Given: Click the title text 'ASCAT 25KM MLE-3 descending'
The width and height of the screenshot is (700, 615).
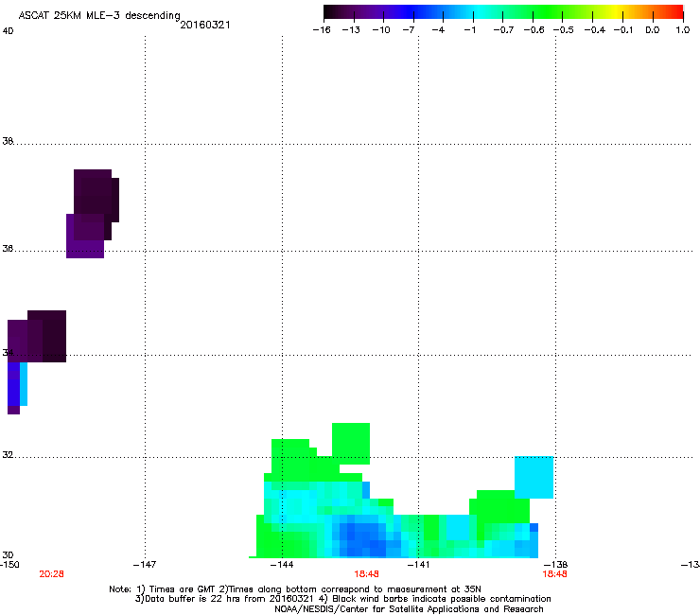Looking at the screenshot, I should [x=99, y=16].
